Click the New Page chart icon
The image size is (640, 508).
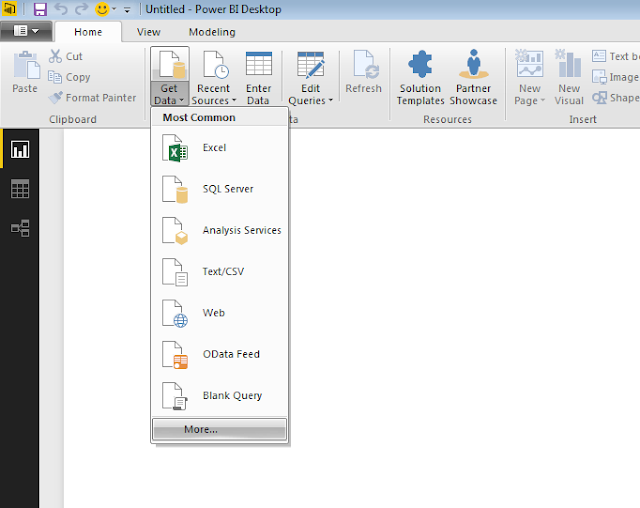pos(529,63)
